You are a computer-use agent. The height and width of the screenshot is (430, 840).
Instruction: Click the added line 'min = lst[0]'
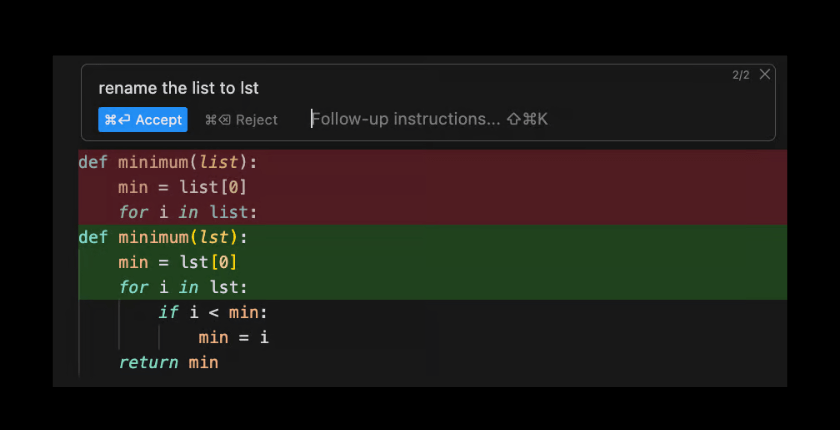coord(177,262)
